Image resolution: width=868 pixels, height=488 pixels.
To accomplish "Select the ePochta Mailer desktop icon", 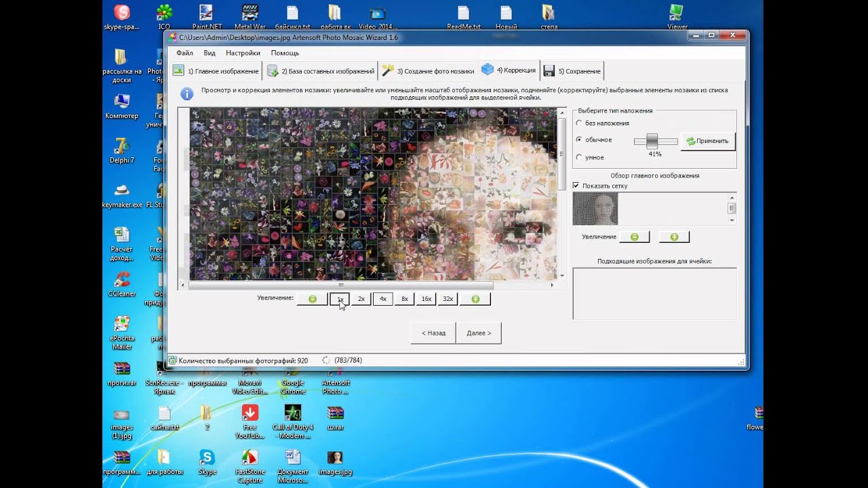I will [122, 332].
